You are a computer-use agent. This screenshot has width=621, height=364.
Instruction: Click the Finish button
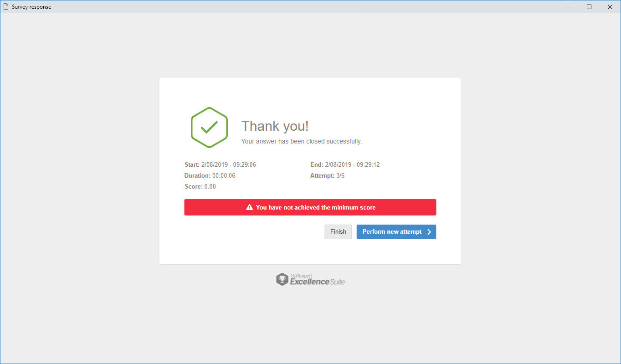point(338,232)
